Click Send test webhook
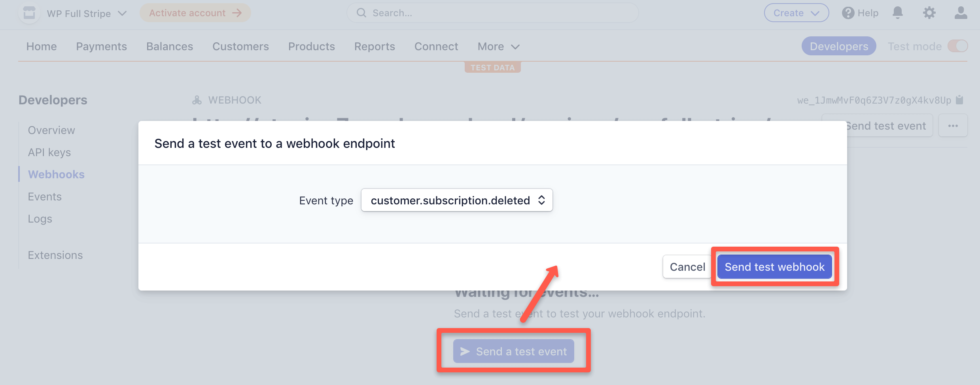980x385 pixels. pyautogui.click(x=774, y=267)
